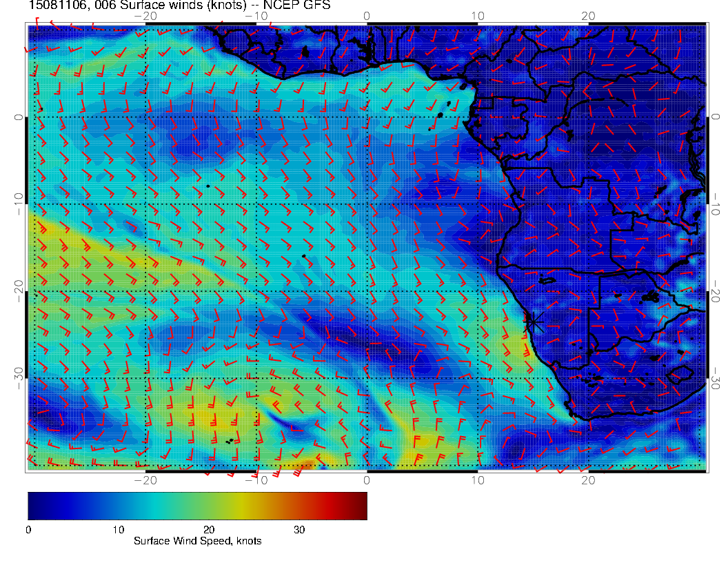This screenshot has height=563, width=728.
Task: Click the colorbar tick label '0'
Action: [x=29, y=530]
